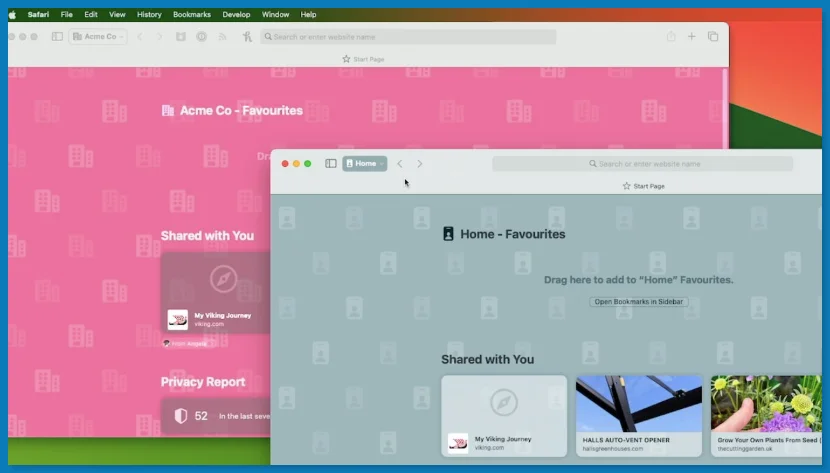The width and height of the screenshot is (830, 473).
Task: Click the RSS feed icon in Acme Co toolbar
Action: 222,37
